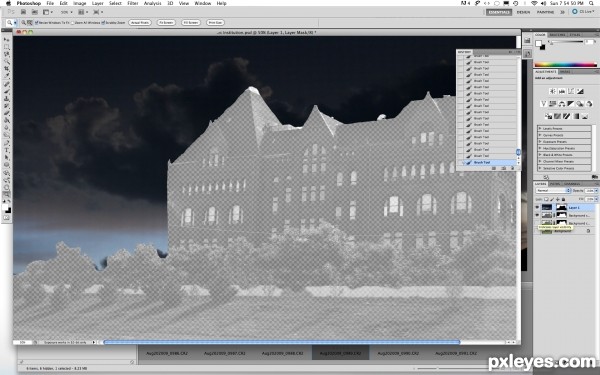Open the Analysis menu
Screen dimensions: 600x375
click(152, 3)
